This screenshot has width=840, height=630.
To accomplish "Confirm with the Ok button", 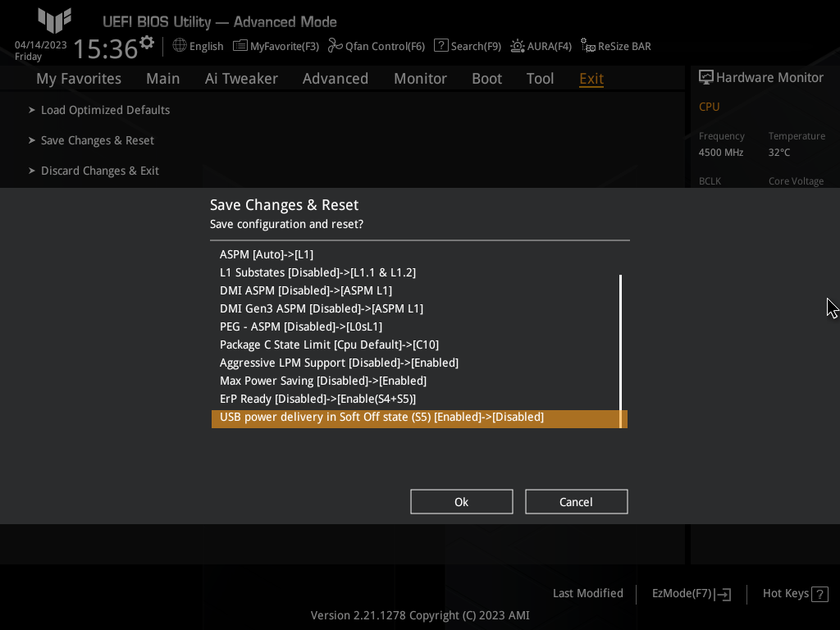I will pyautogui.click(x=462, y=502).
